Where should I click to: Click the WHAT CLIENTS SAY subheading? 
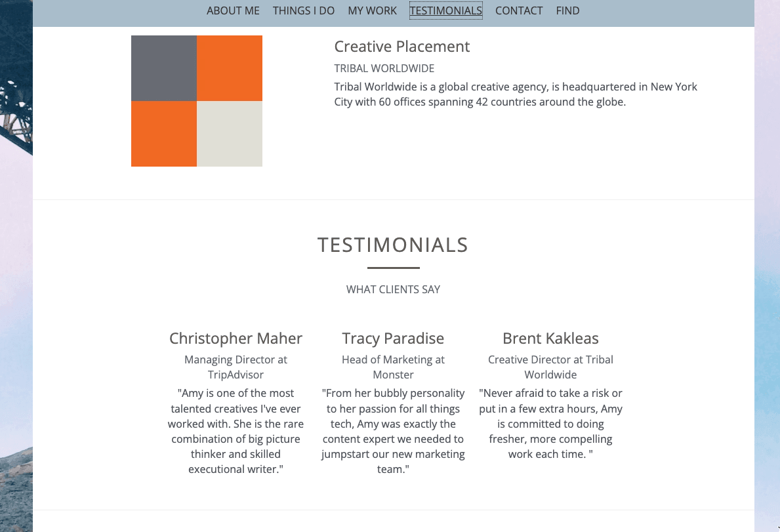pyautogui.click(x=393, y=289)
